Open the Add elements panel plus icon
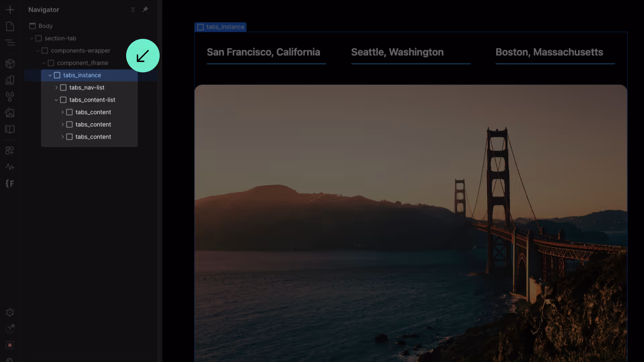Image resolution: width=644 pixels, height=362 pixels. (x=10, y=10)
